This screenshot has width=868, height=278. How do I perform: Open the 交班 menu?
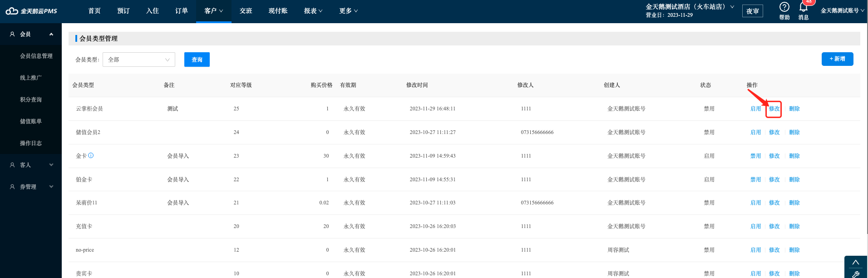click(246, 11)
